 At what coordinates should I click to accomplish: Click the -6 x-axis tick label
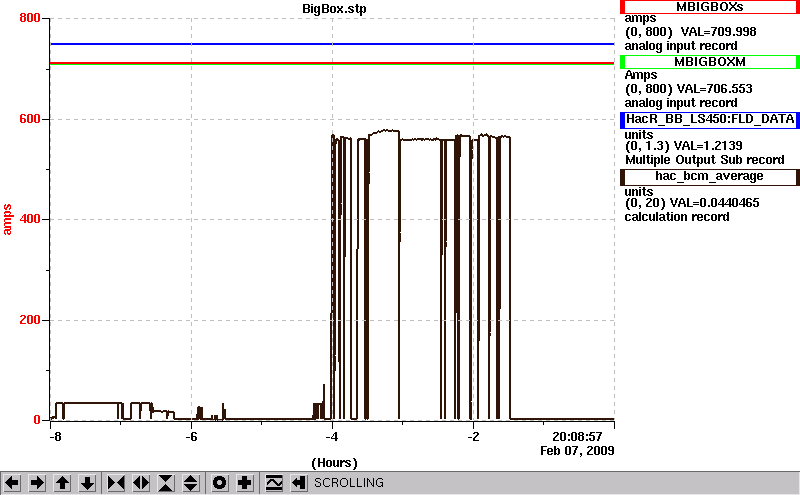click(x=191, y=437)
